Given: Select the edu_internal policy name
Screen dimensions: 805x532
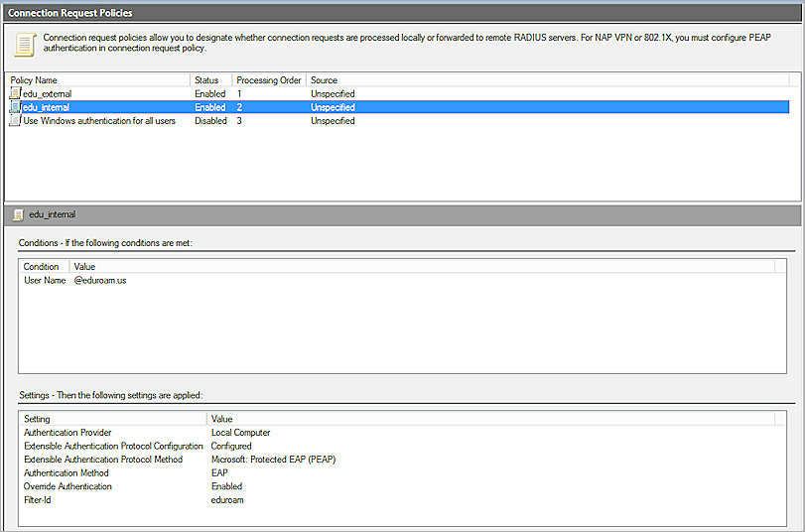Looking at the screenshot, I should click(46, 107).
